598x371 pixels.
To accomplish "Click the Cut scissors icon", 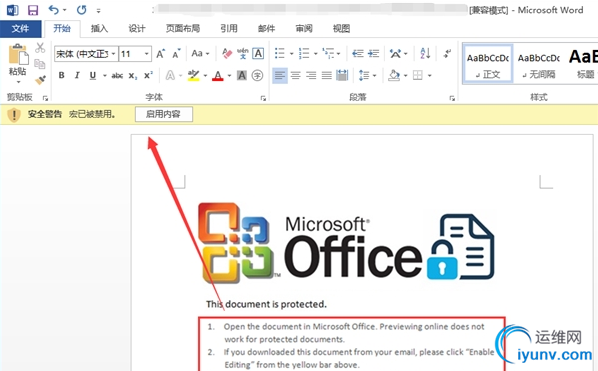I will pos(40,48).
